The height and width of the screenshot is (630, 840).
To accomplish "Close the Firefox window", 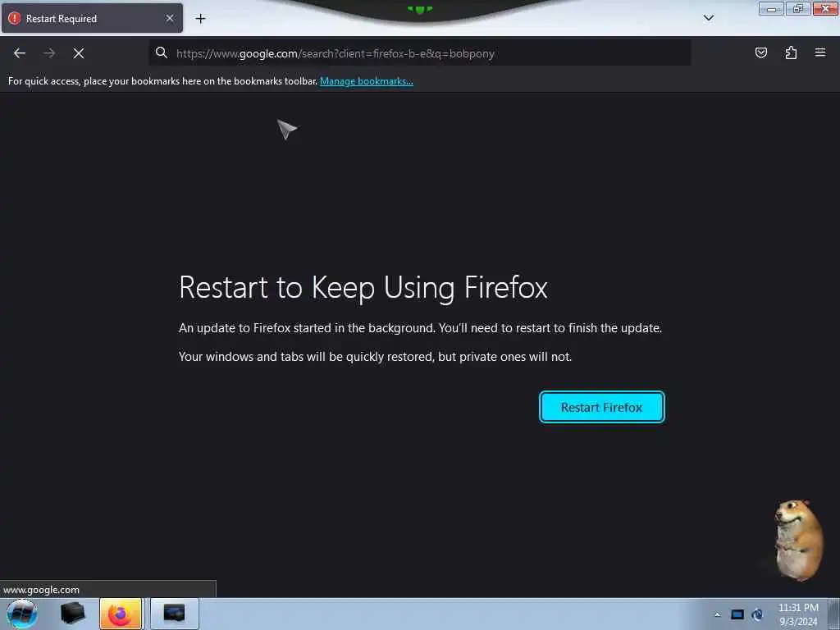I will coord(825,8).
